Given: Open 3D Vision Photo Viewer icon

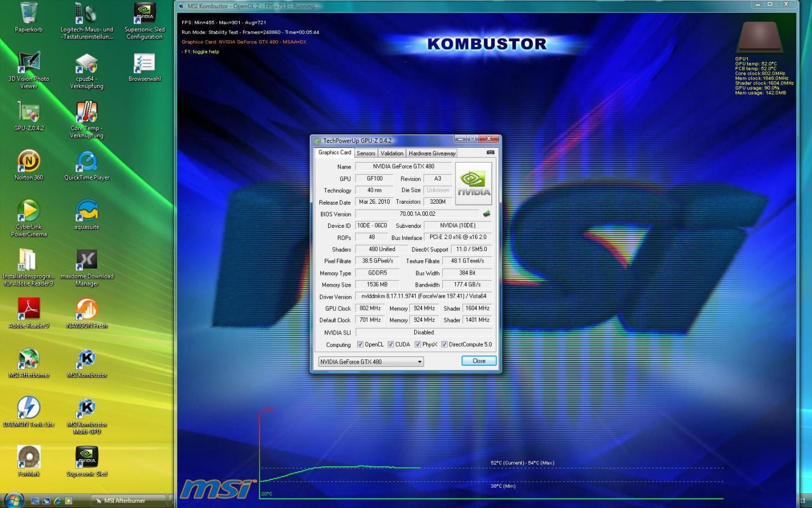Looking at the screenshot, I should click(29, 70).
